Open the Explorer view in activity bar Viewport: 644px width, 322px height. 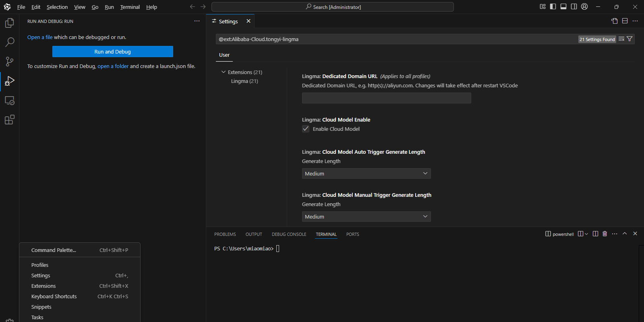(x=9, y=23)
